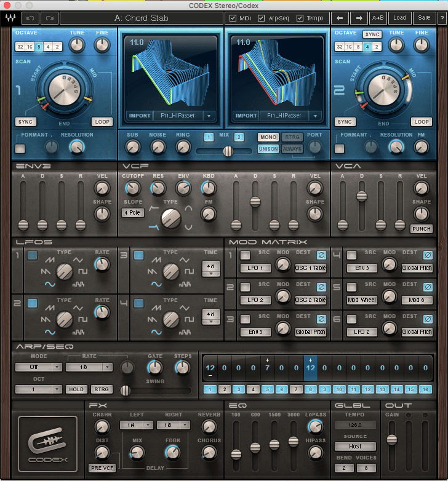Select octave 4 on oscillator 1
The width and height of the screenshot is (448, 481).
coord(48,47)
